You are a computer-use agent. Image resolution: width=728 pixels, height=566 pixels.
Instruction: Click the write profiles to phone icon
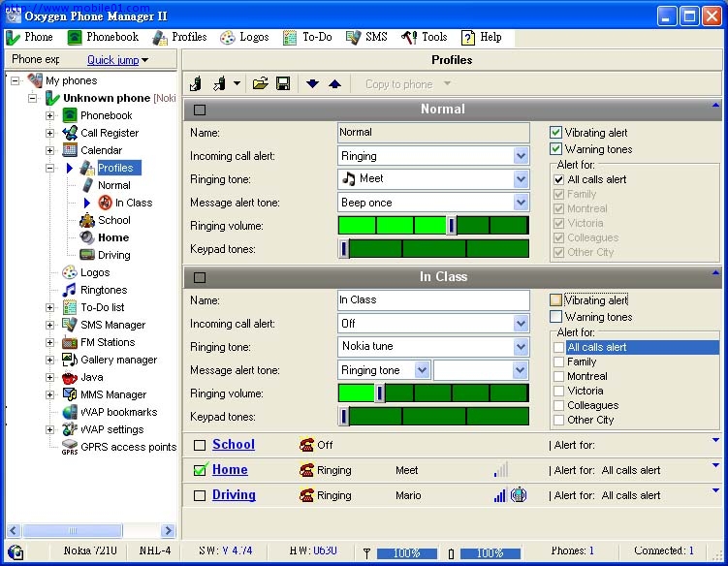click(x=220, y=84)
